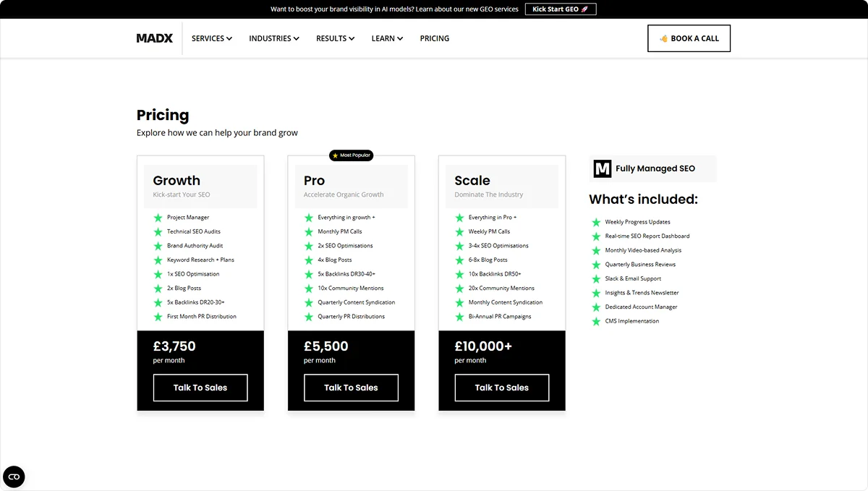Expand the LEARN dropdown in the header
This screenshot has width=868, height=491.
pos(386,38)
